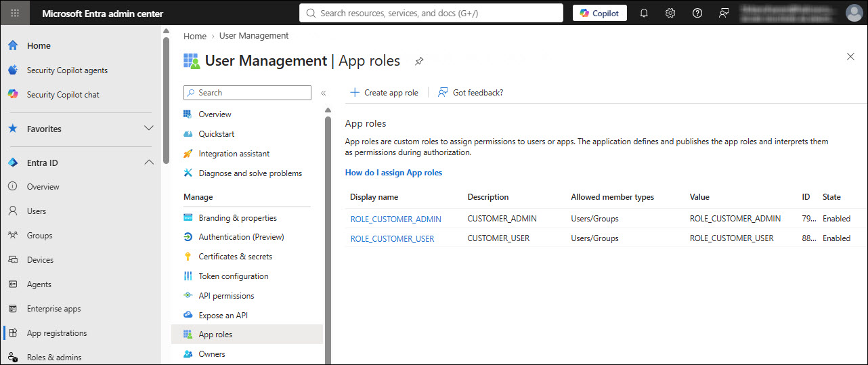This screenshot has height=365, width=868.
Task: Click the Copilot button
Action: [x=600, y=13]
